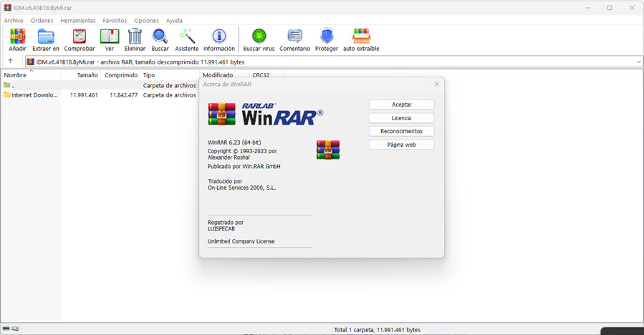Sort by the Nombre column header

31,75
